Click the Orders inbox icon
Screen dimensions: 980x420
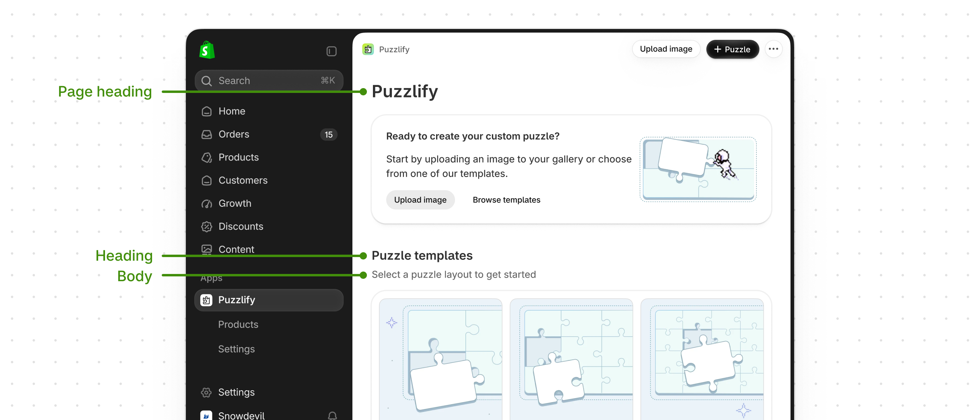tap(207, 134)
